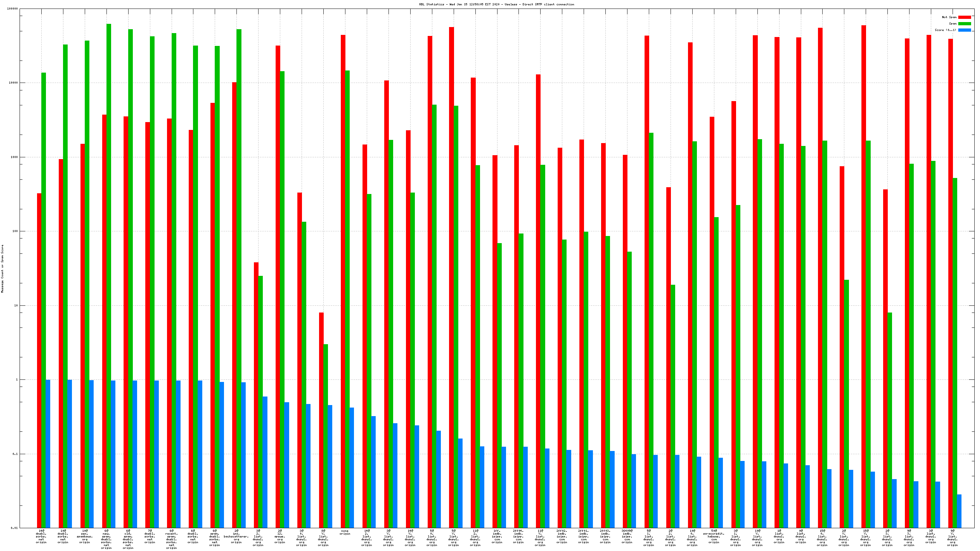Image resolution: width=980 pixels, height=551 pixels.
Task: Click the old.spam.dnsbl.sorbs.net x-axis label
Action: 128,539
